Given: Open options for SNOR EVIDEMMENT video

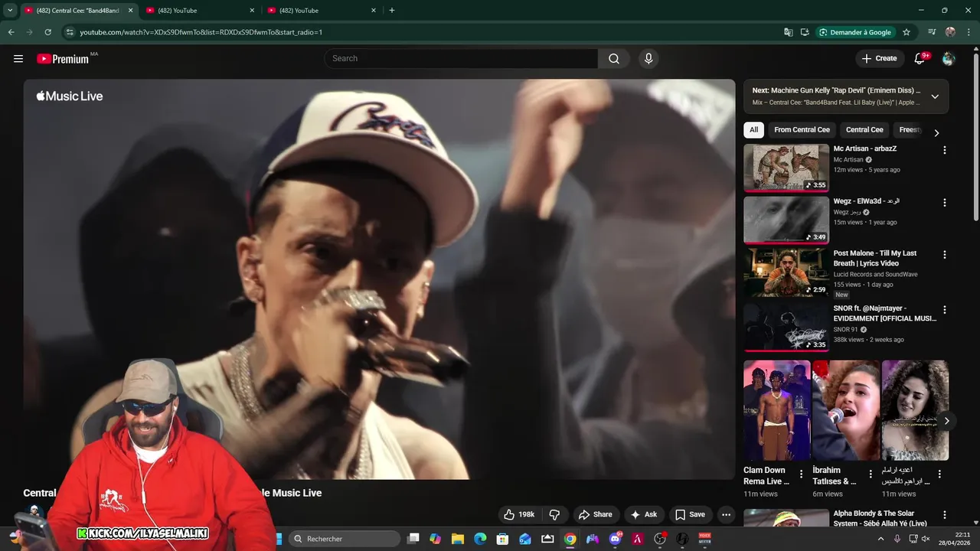Looking at the screenshot, I should pos(944,310).
